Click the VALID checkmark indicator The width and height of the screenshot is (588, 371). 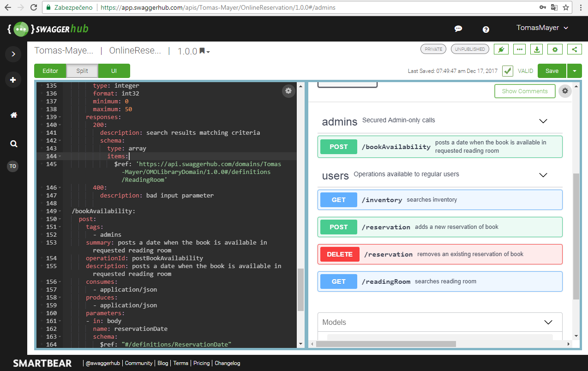click(508, 71)
